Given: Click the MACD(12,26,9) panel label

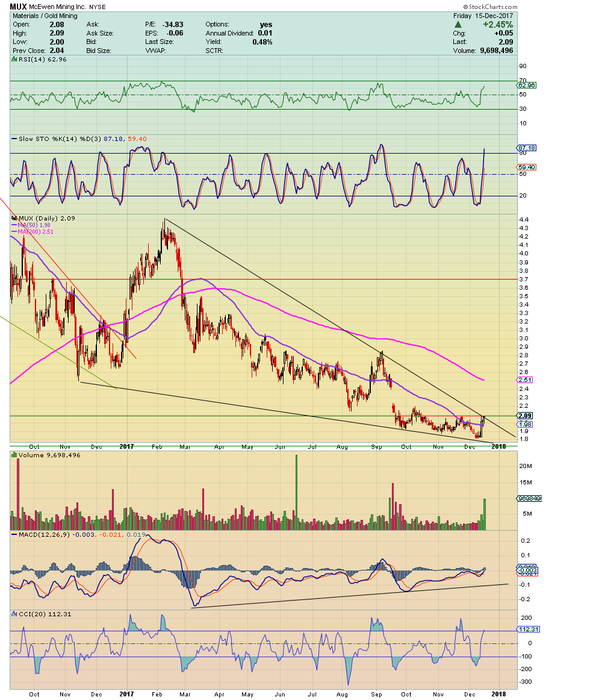Looking at the screenshot, I should pos(44,534).
